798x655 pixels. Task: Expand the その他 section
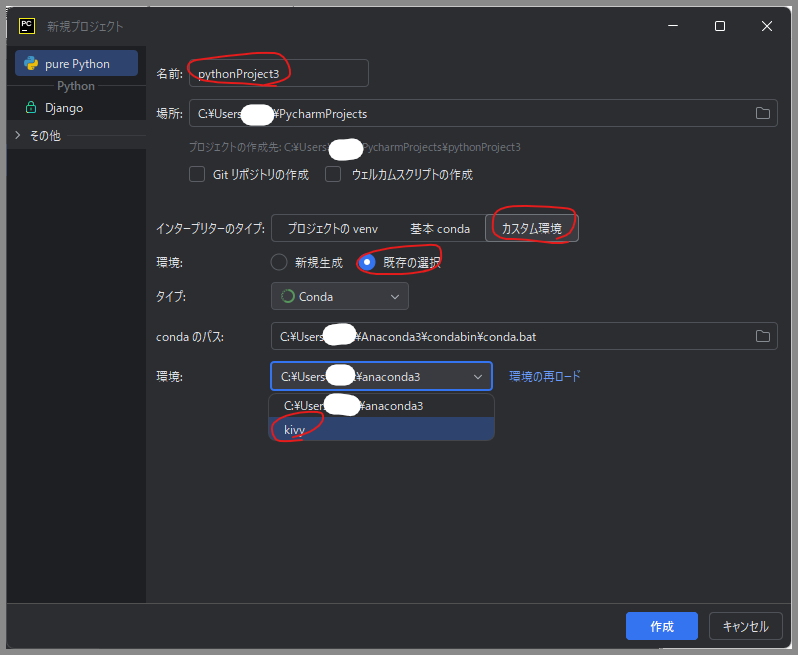(18, 135)
